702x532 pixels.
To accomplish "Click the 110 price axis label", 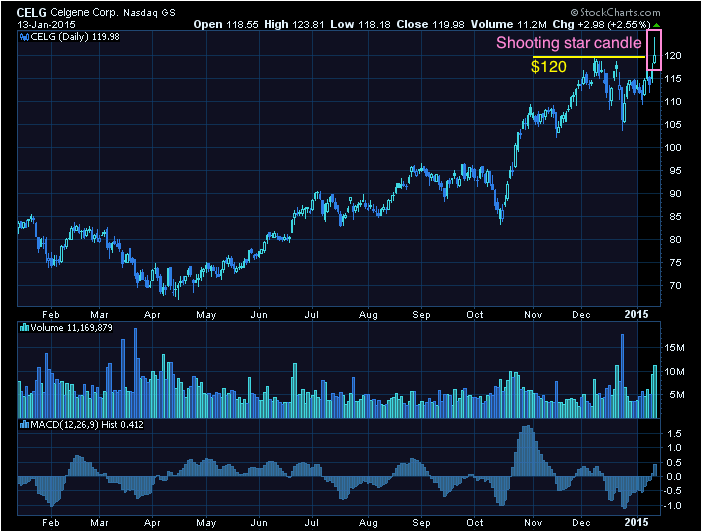I will (x=673, y=102).
